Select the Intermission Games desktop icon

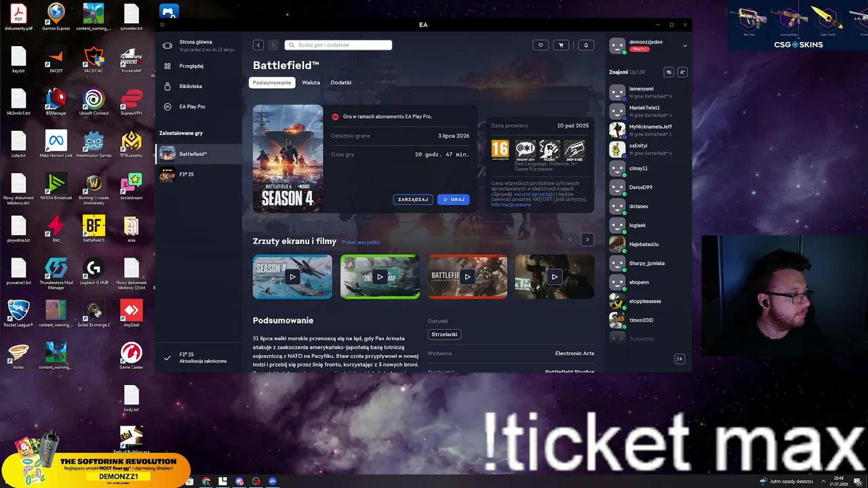(x=94, y=144)
